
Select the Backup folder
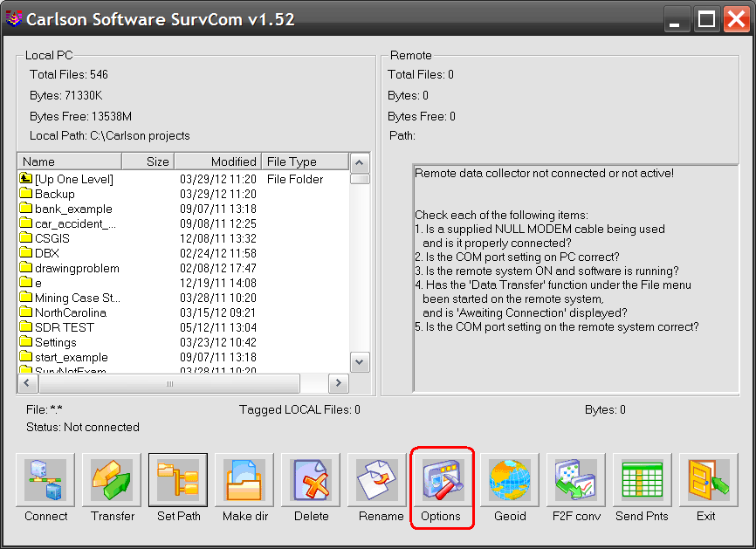(x=47, y=195)
